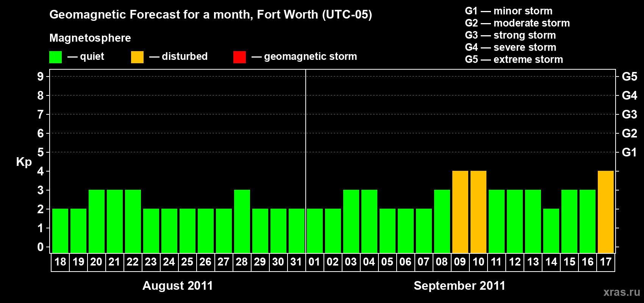Click date cell 22 on the axis
The height and width of the screenshot is (303, 644).
pos(133,262)
